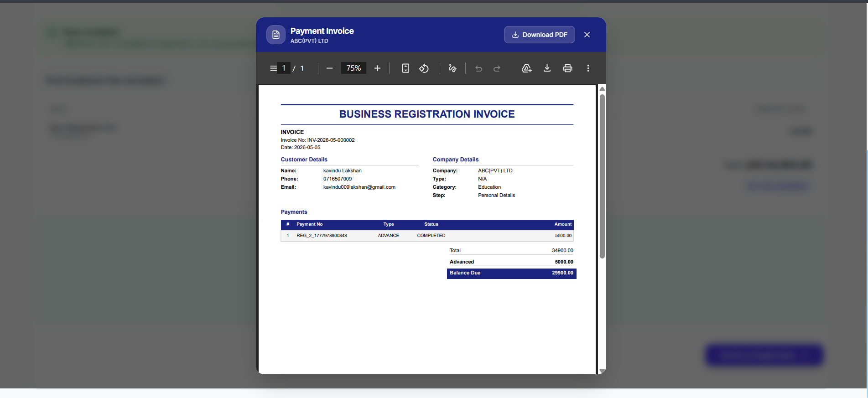Click the Step value Personal Details
This screenshot has width=868, height=398.
496,196
